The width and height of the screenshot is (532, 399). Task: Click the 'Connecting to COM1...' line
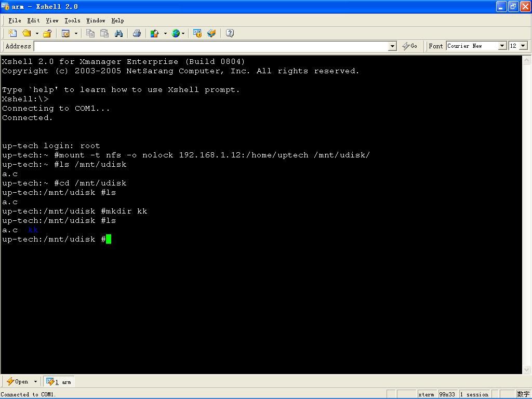pyautogui.click(x=56, y=109)
